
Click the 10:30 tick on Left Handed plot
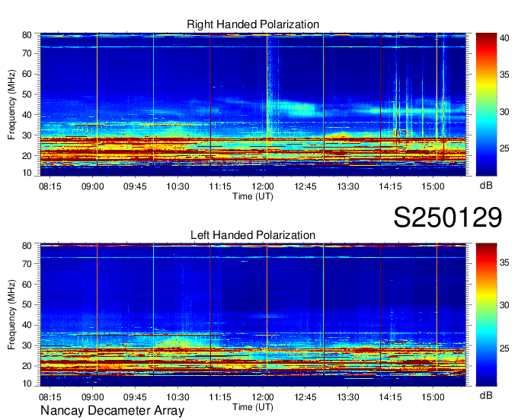coord(177,397)
